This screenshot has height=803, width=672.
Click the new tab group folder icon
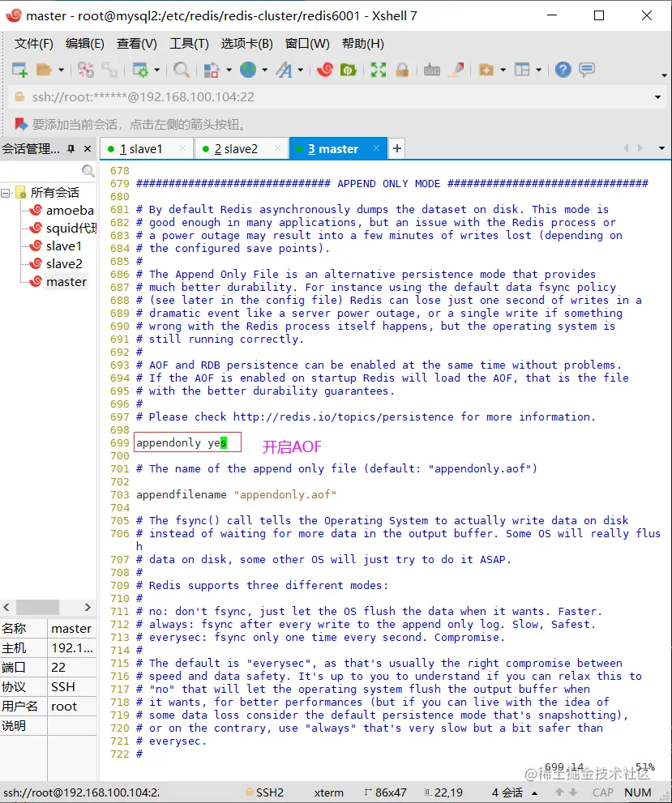coord(486,70)
